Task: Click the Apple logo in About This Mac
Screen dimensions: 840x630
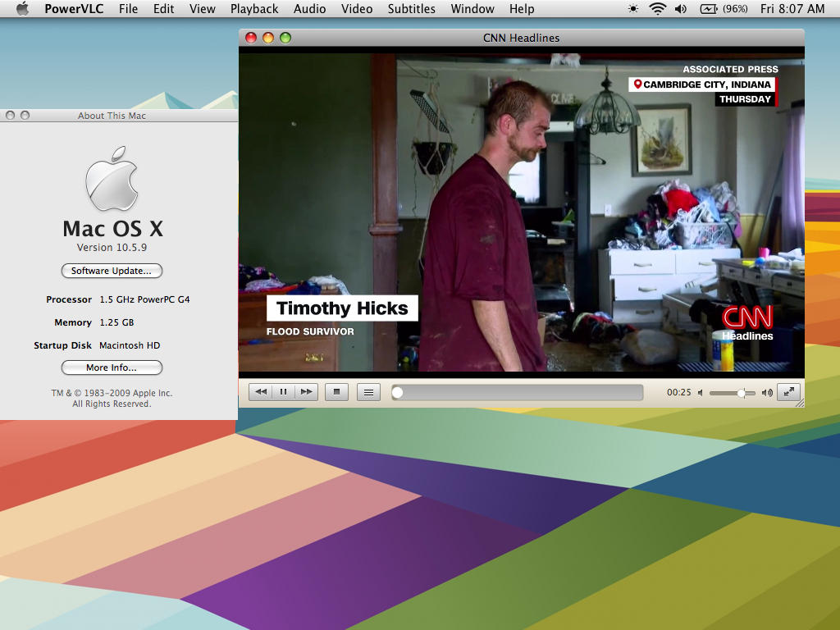Action: 112,178
